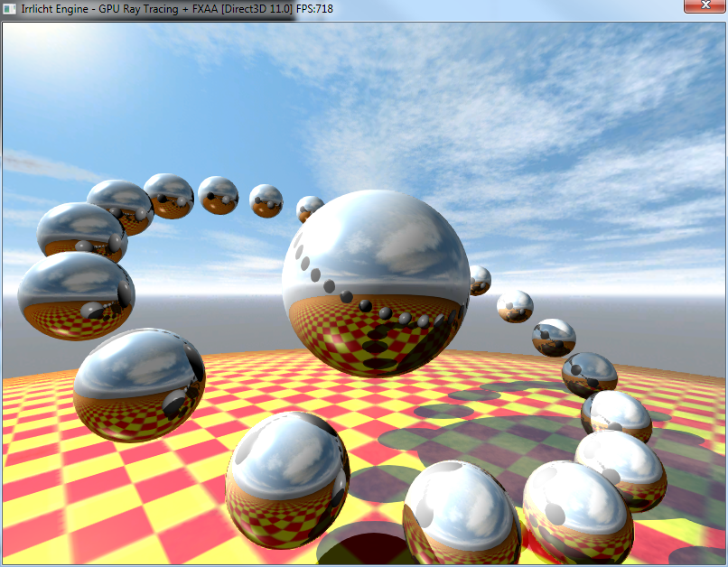Click the Direct3D 11.0 label in the title
Image resolution: width=728 pixels, height=567 pixels.
click(x=256, y=9)
